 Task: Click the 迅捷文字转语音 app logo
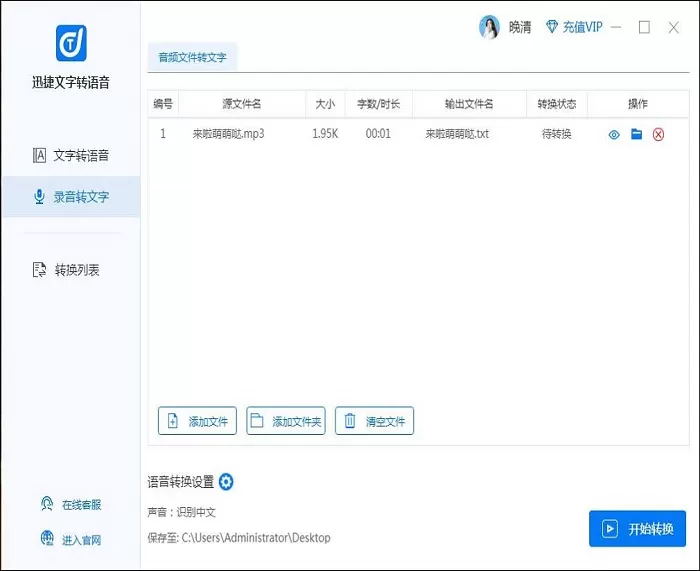coord(71,43)
